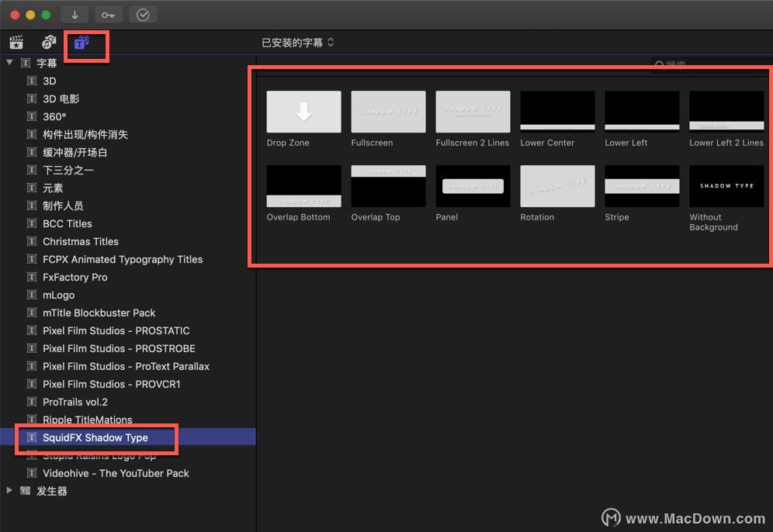Viewport: 773px width, 532px height.
Task: Switch to the Photos and Audio sidebar icon
Action: [x=49, y=43]
